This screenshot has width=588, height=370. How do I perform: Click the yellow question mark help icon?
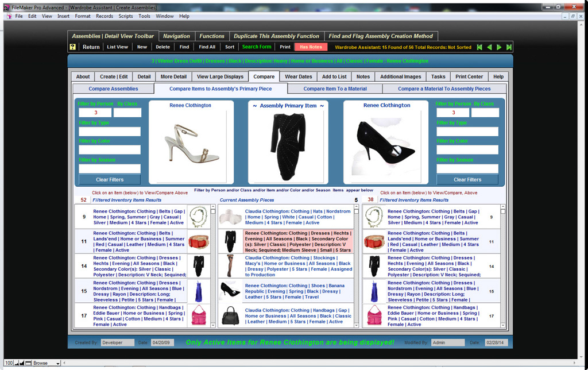(73, 47)
